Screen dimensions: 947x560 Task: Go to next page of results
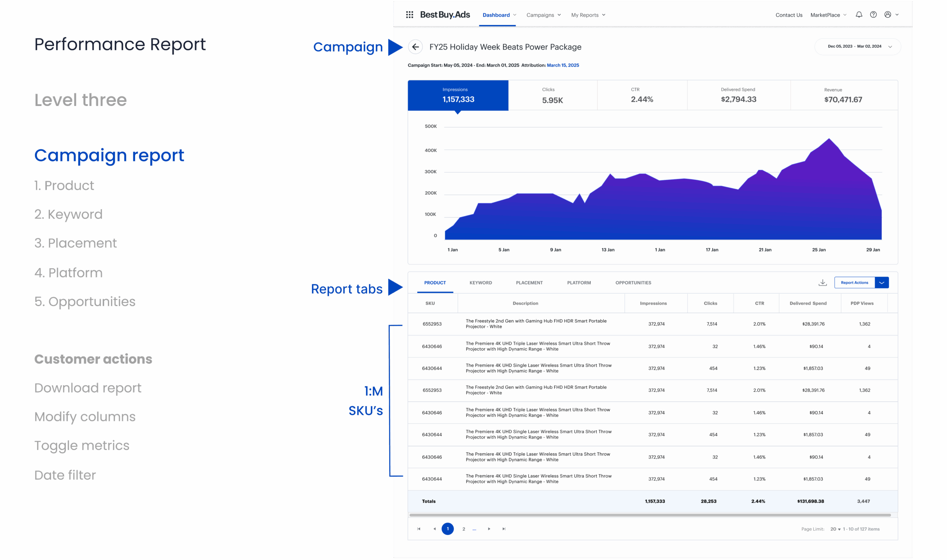pos(489,529)
